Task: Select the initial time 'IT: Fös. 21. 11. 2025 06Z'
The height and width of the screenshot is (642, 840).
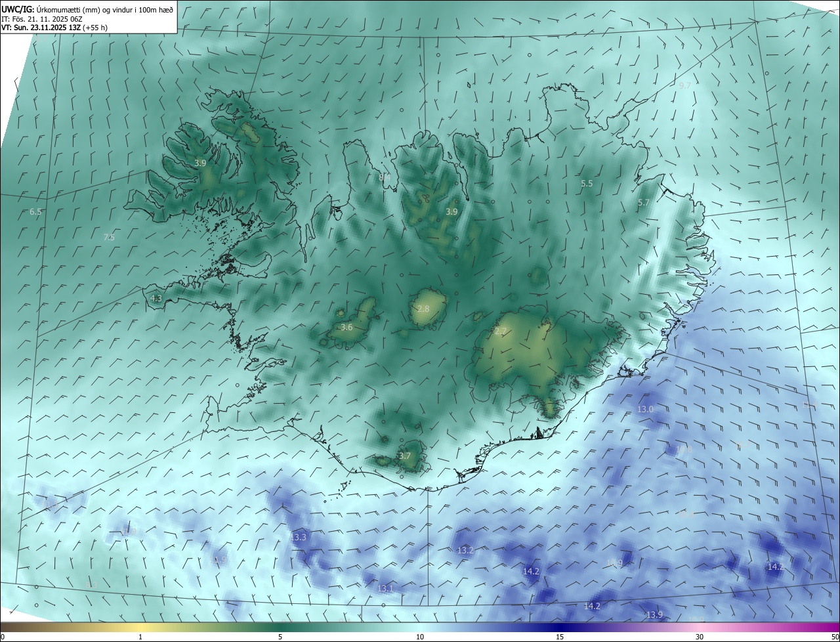Action: tap(41, 19)
